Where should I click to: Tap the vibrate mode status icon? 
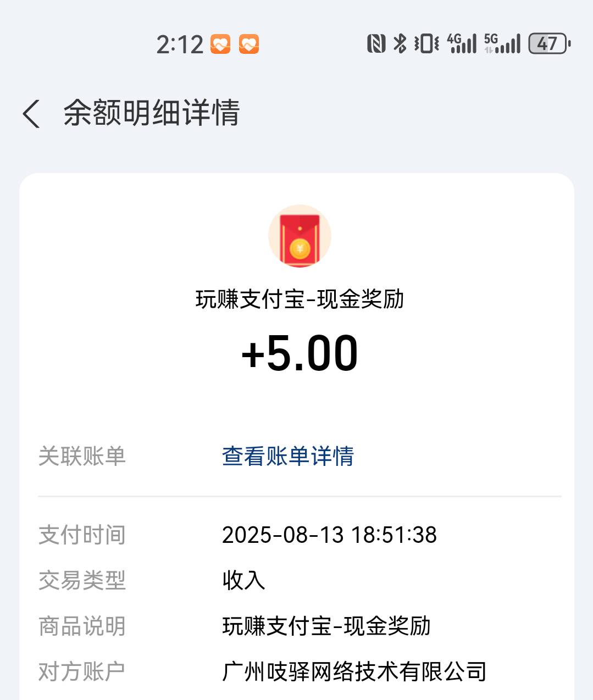(426, 43)
